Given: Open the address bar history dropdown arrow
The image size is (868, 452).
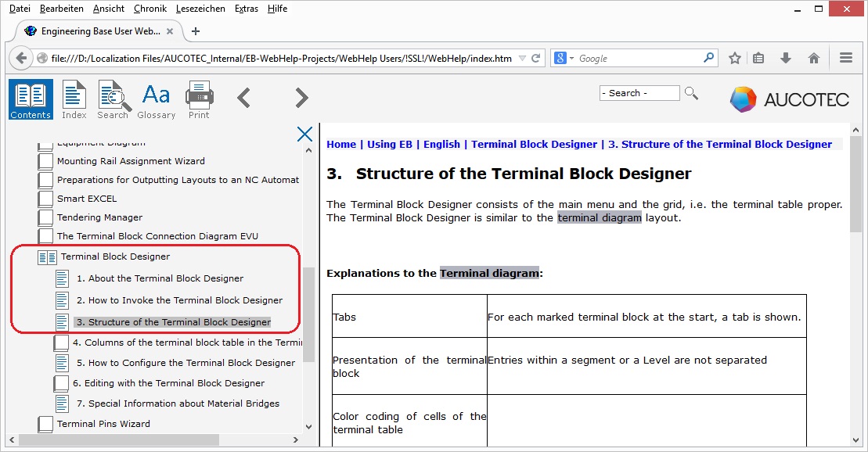Looking at the screenshot, I should [522, 58].
